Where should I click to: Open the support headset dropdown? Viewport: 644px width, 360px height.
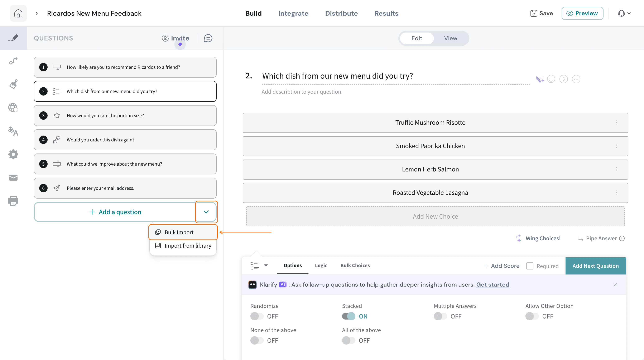(624, 13)
